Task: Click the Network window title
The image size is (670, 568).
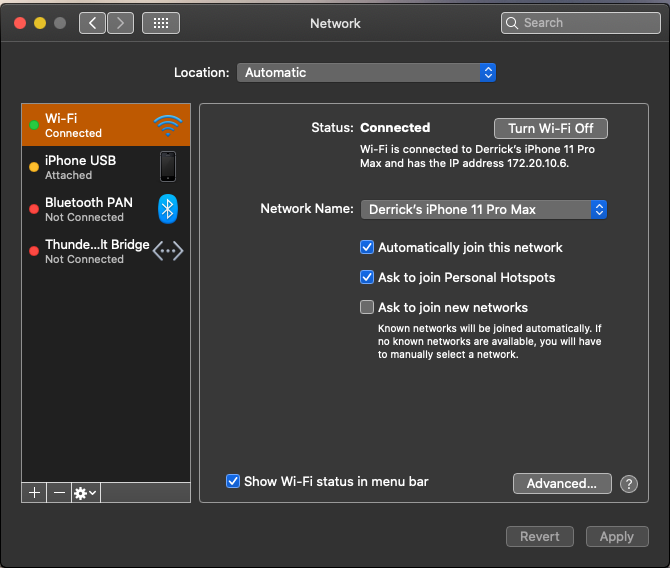Action: tap(335, 23)
